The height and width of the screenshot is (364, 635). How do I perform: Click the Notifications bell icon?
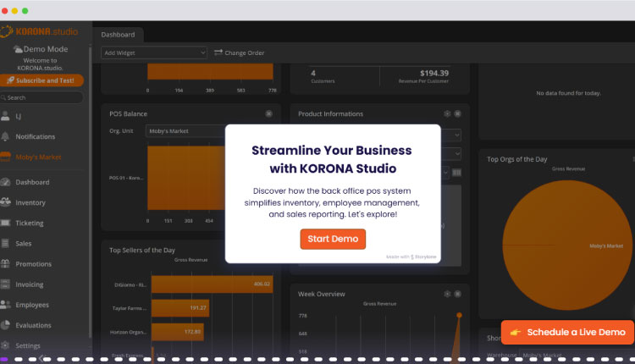pos(5,136)
